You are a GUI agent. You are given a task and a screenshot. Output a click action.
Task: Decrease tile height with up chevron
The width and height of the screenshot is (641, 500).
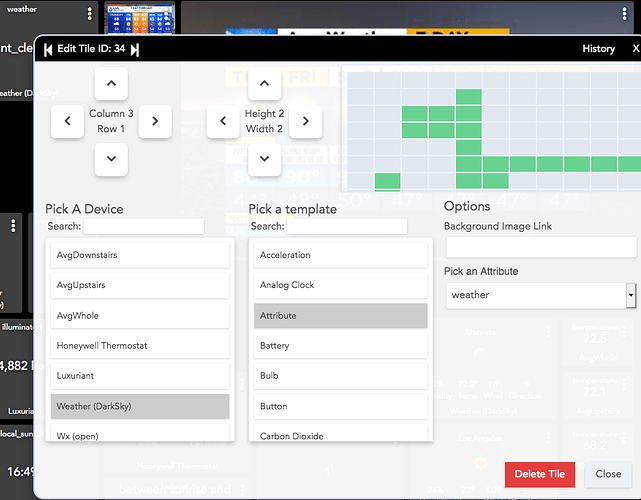coord(264,84)
